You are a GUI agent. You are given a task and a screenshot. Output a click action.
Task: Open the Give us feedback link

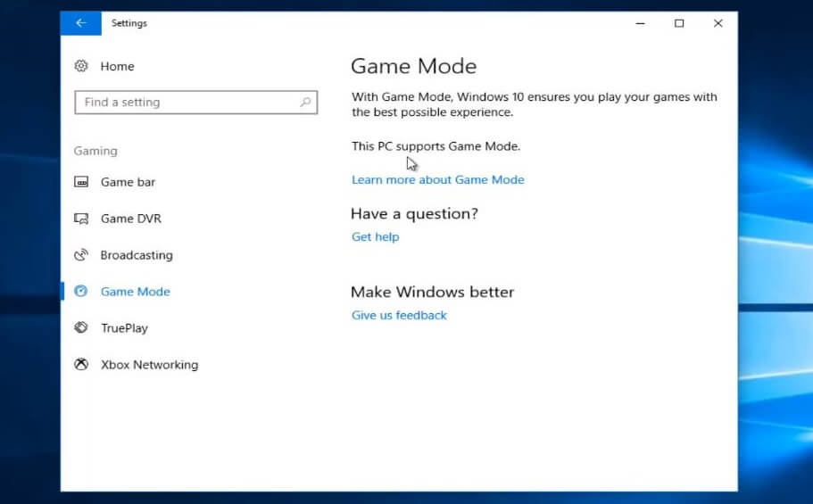click(x=399, y=316)
